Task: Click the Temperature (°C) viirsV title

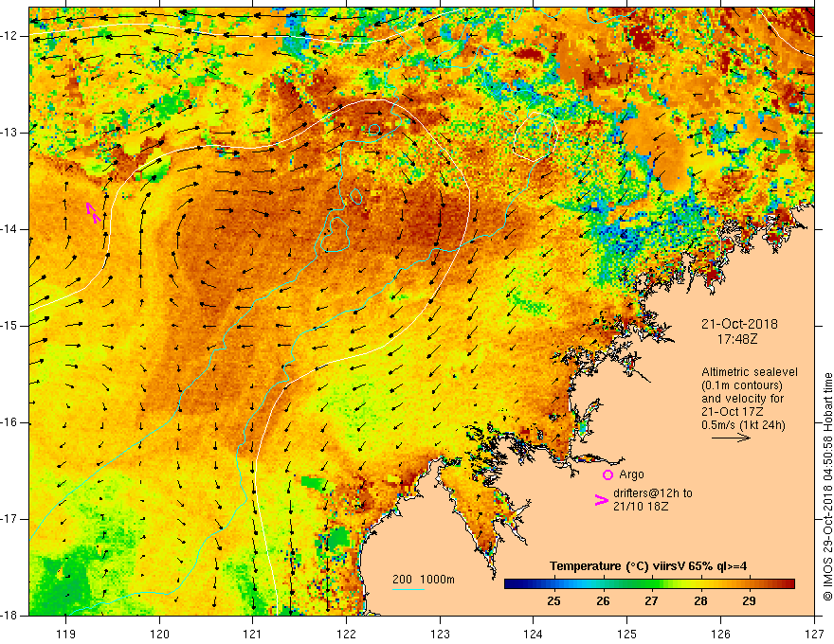Action: [648, 566]
